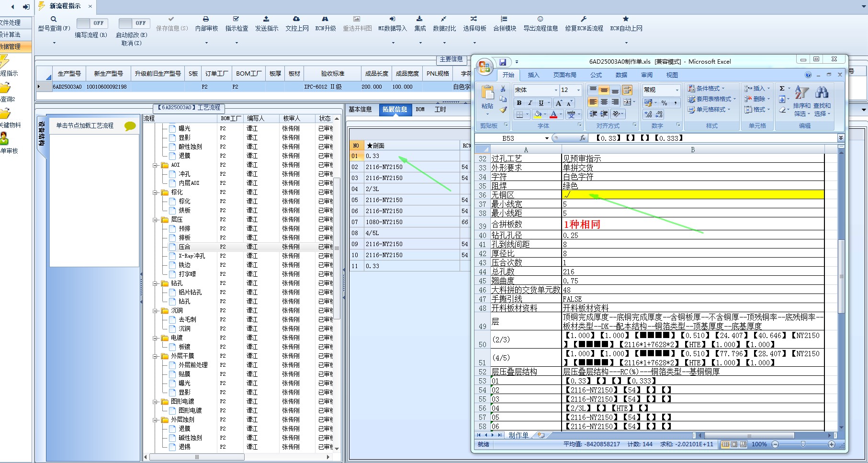Image resolution: width=868 pixels, height=463 pixels.
Task: Click the 型号查询 magnifier icon
Action: [x=54, y=19]
